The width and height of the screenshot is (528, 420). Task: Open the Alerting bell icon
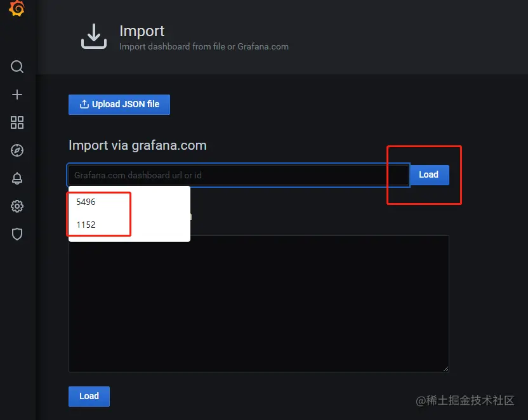[x=17, y=178]
